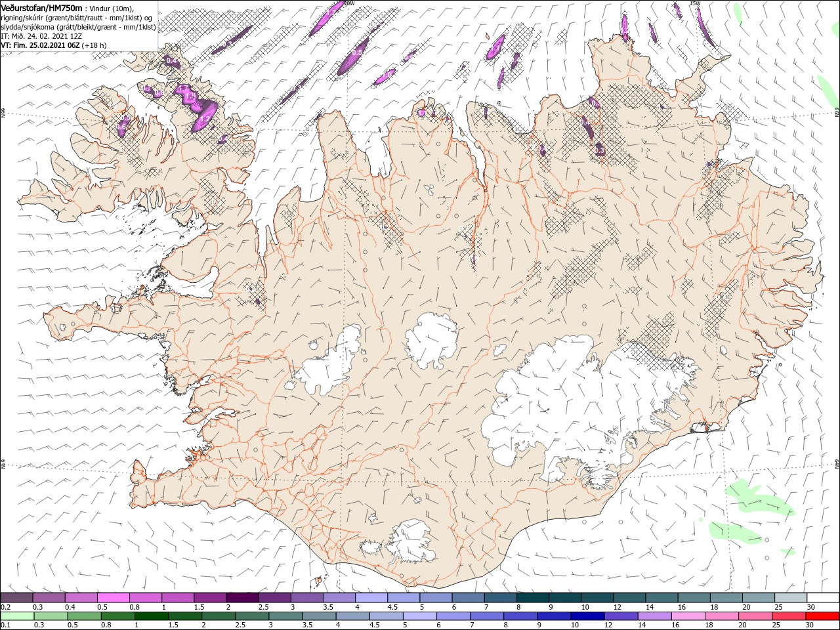Click the white 30 swatch in the upper scale

coord(824,597)
